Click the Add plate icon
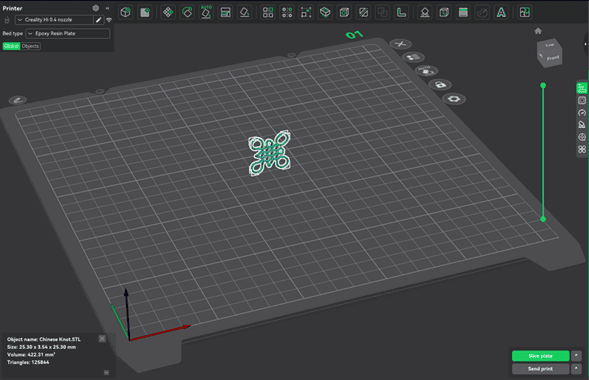 click(x=145, y=12)
